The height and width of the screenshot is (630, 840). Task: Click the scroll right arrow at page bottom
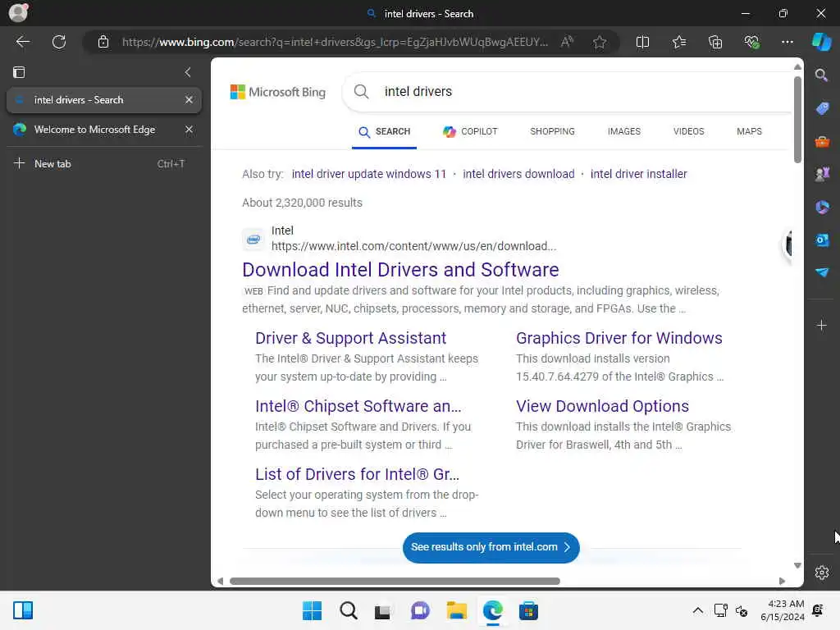point(782,582)
